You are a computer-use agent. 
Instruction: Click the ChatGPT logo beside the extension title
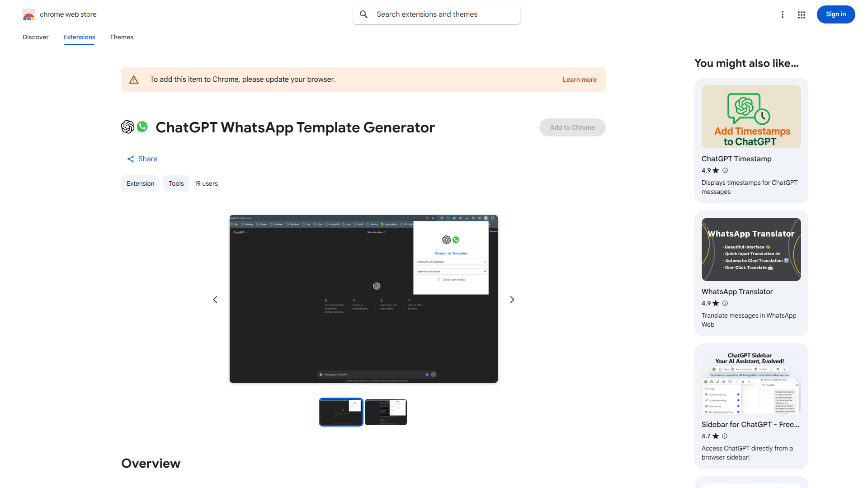coord(127,127)
